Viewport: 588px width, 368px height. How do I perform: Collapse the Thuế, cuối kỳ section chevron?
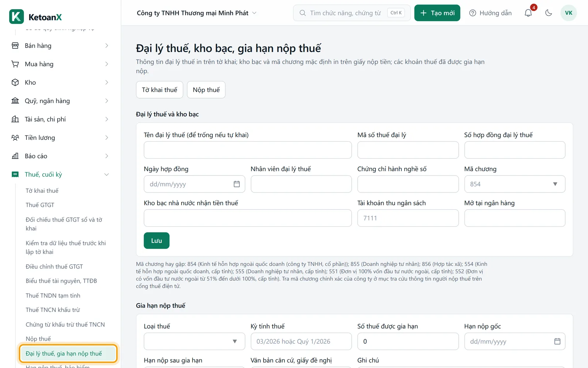click(107, 174)
